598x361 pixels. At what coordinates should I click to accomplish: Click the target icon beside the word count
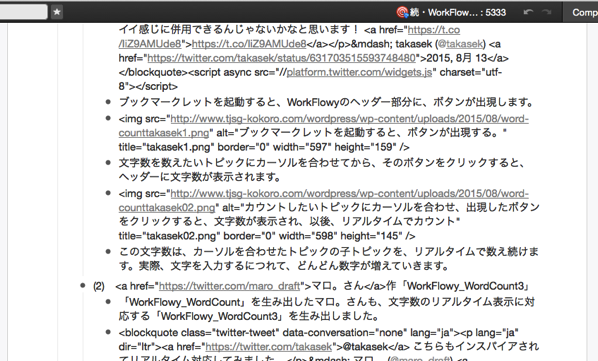[x=402, y=12]
